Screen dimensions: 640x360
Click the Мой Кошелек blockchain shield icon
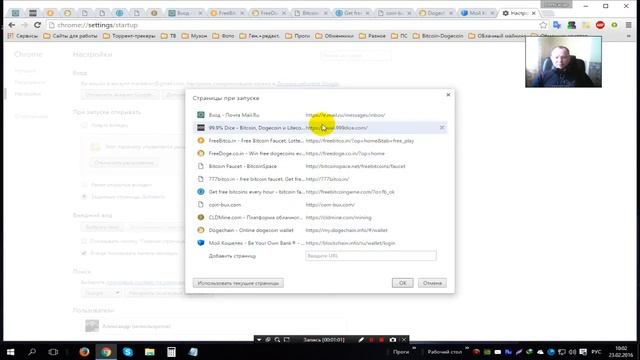click(201, 243)
